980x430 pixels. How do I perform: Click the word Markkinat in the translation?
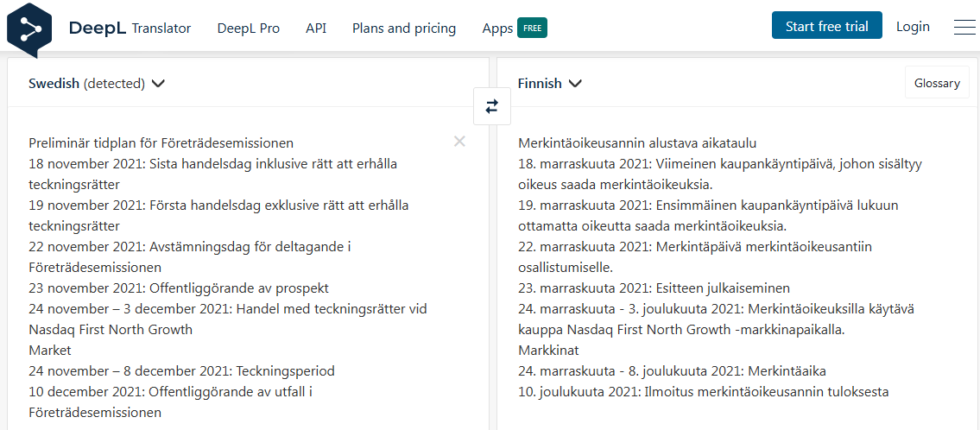tap(549, 351)
